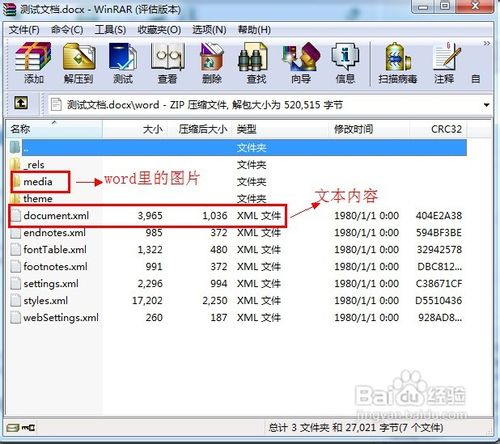This screenshot has height=444, width=500.
Task: Select the fontTable.xml file
Action: (55, 250)
